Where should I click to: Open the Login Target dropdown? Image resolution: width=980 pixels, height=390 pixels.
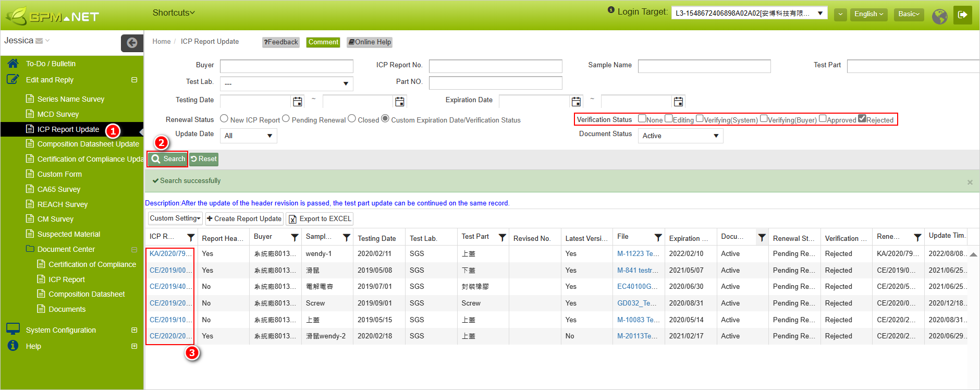pos(750,13)
